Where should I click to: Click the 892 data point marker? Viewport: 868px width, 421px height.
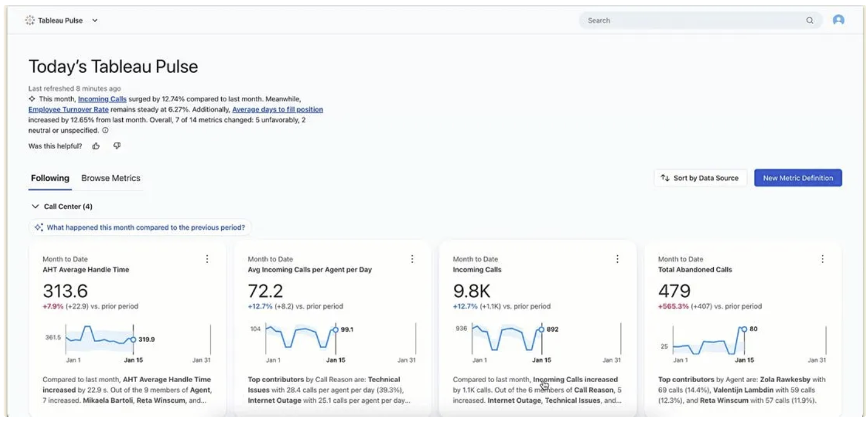click(x=541, y=329)
